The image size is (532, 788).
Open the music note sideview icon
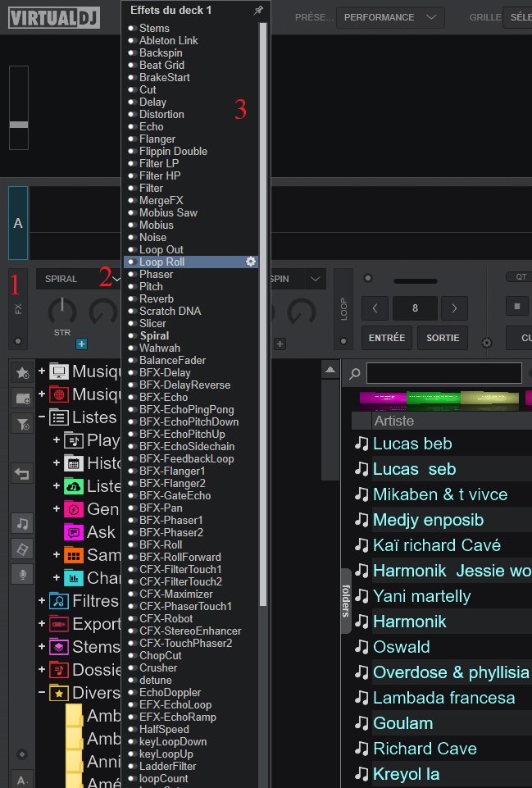[x=22, y=524]
